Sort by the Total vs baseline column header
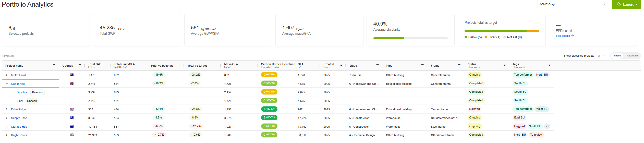The height and width of the screenshot is (143, 644). 162,66
